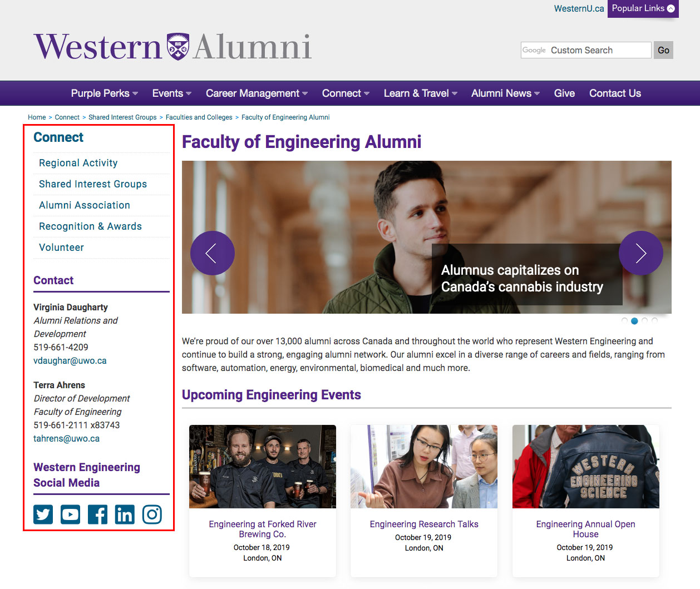Click Faculties and Colleges breadcrumb link
Viewport: 700px width, 589px height.
click(199, 117)
